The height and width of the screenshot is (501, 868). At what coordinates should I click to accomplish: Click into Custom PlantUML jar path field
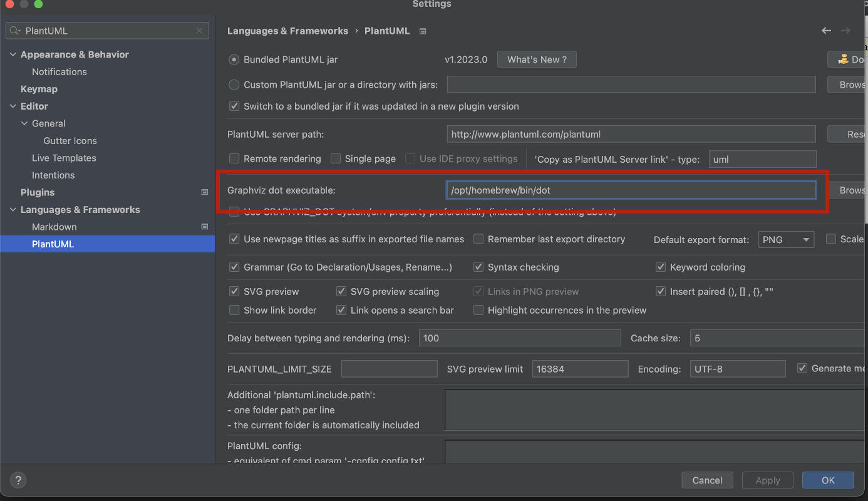pos(631,85)
